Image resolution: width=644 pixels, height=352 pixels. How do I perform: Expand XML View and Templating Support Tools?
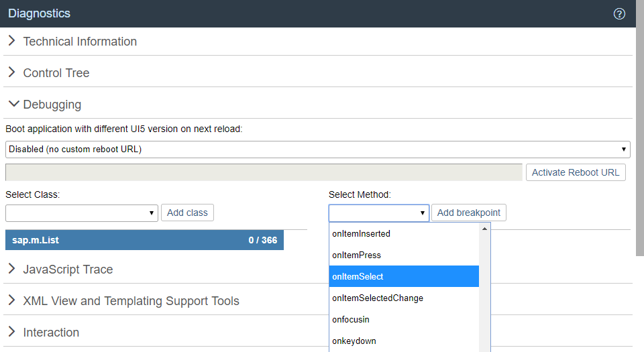coord(131,301)
